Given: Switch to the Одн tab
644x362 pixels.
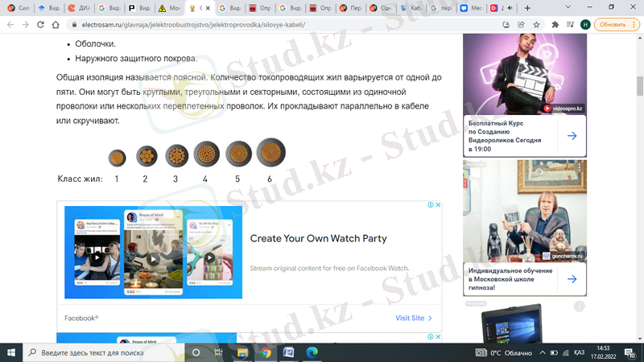Looking at the screenshot, I should (x=381, y=8).
